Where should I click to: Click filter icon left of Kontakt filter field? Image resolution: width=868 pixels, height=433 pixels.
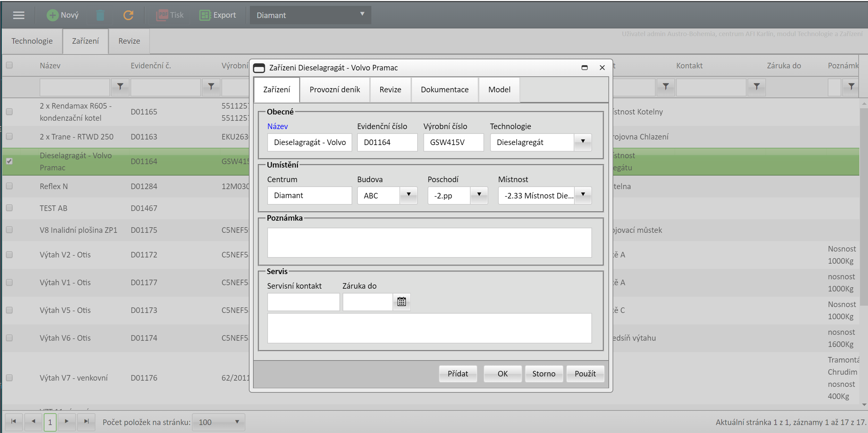(x=666, y=87)
